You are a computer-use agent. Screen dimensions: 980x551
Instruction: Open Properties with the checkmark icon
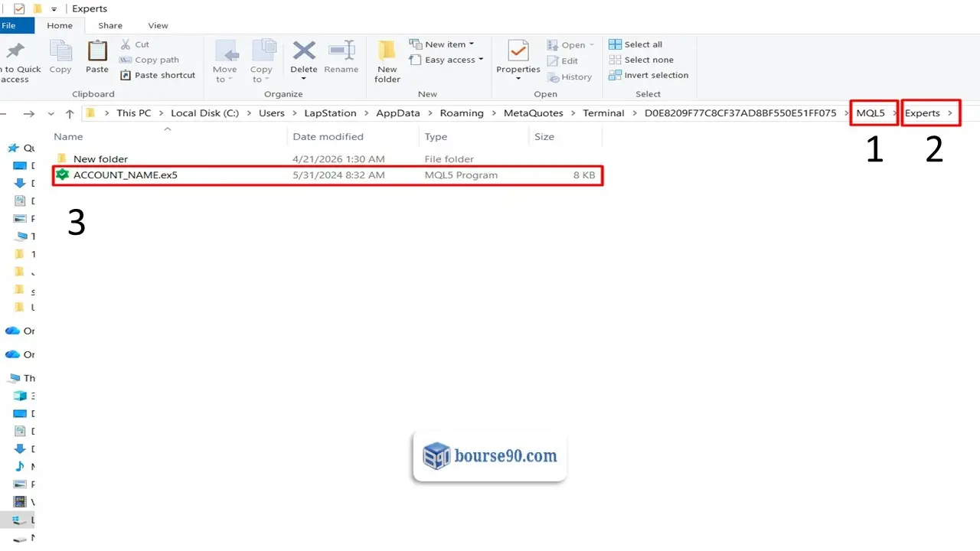pos(518,51)
